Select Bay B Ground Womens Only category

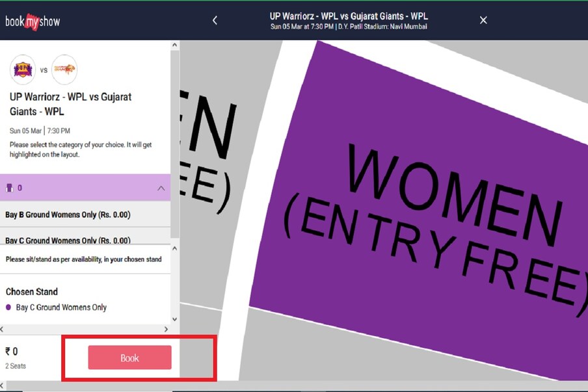click(85, 215)
